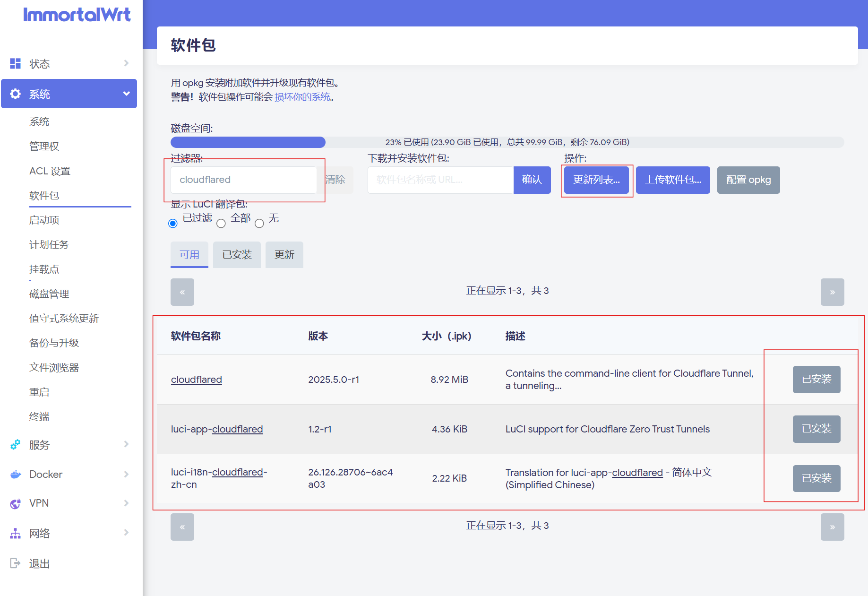Click the Status dashboard icon in sidebar
Image resolution: width=868 pixels, height=596 pixels.
(16, 63)
